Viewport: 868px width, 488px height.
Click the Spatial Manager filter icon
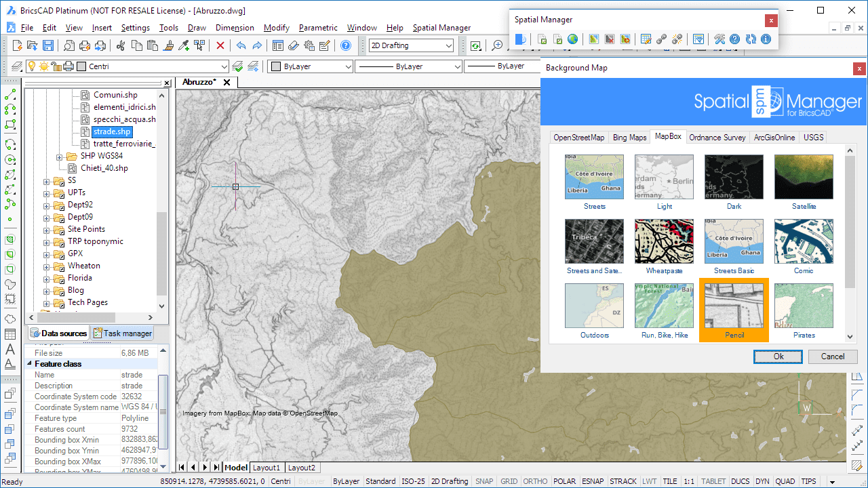point(698,39)
